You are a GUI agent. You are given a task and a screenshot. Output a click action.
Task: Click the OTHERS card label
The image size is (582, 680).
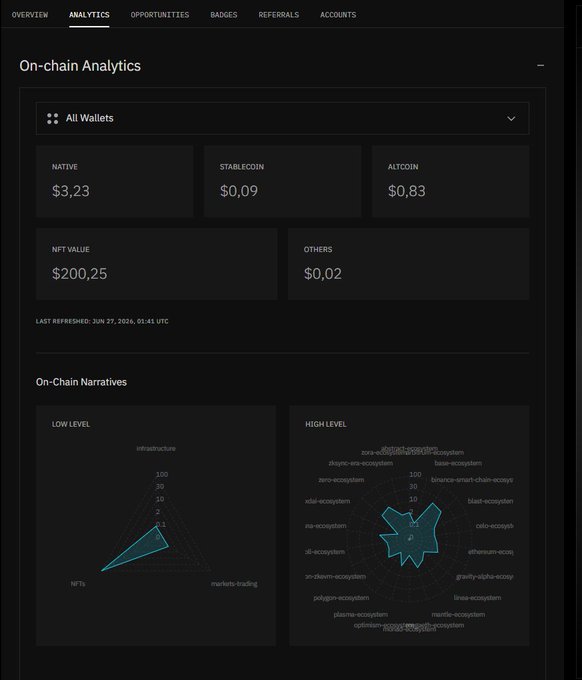318,249
